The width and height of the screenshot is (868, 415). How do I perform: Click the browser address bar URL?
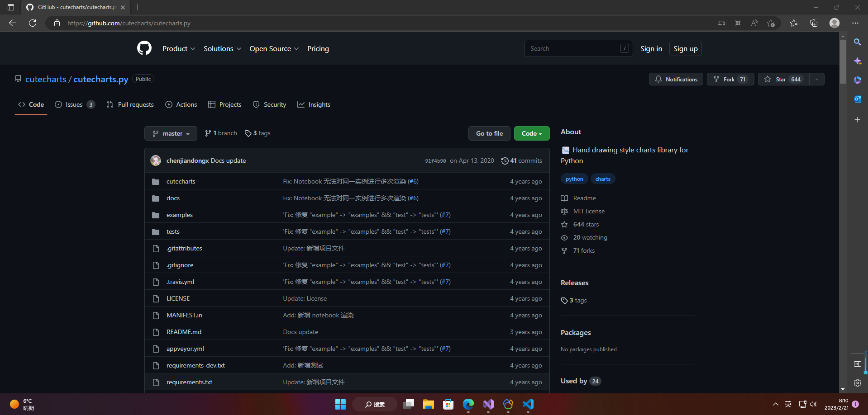click(x=129, y=23)
